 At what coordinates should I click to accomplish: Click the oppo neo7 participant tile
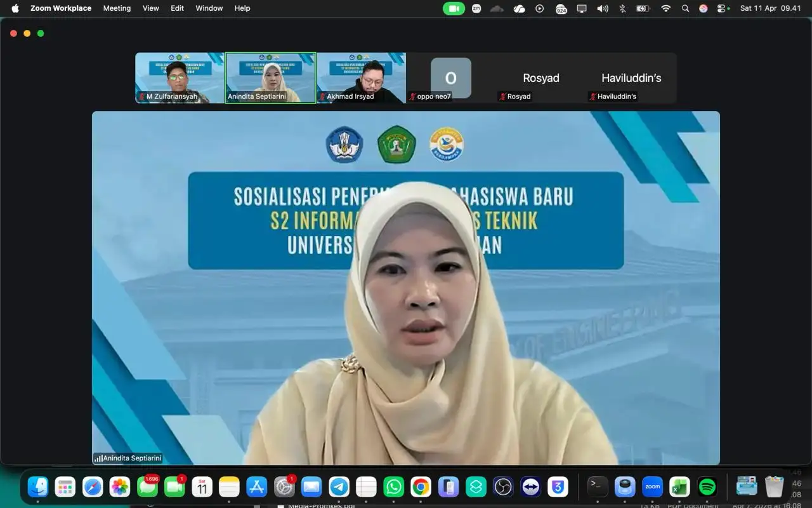450,77
